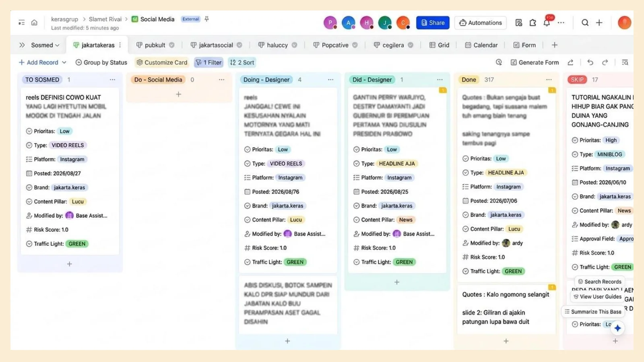Click Customize Card
644x362 pixels.
click(x=162, y=62)
